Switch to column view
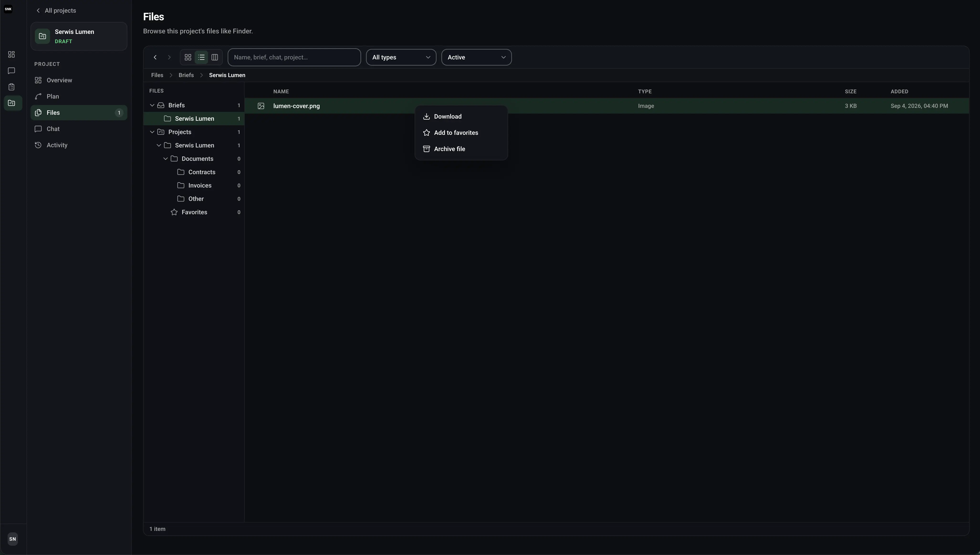This screenshot has height=555, width=980. 214,57
